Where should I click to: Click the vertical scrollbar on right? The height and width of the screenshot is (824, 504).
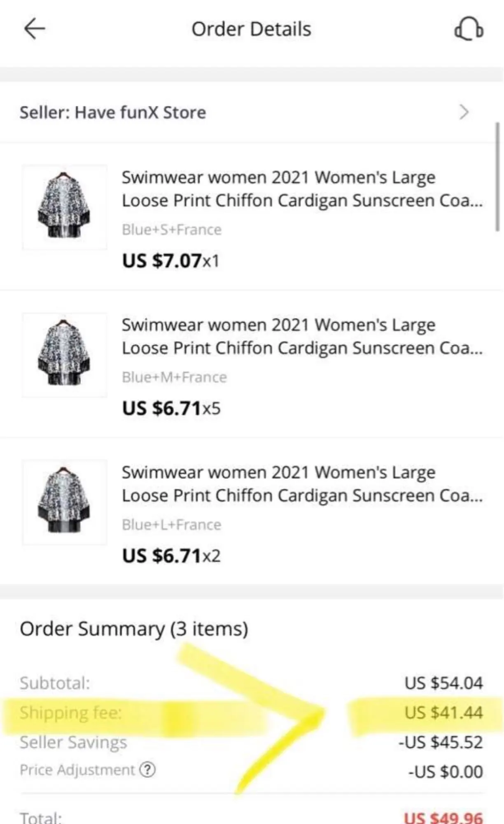[x=497, y=177]
